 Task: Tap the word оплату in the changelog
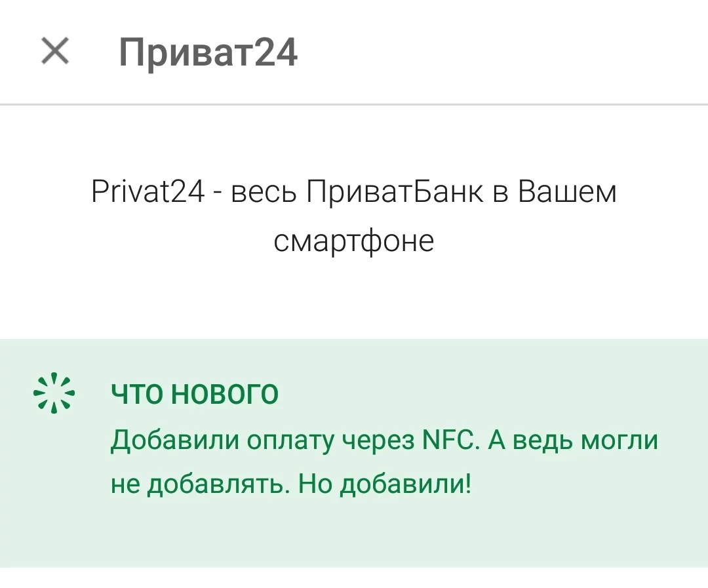coord(291,441)
